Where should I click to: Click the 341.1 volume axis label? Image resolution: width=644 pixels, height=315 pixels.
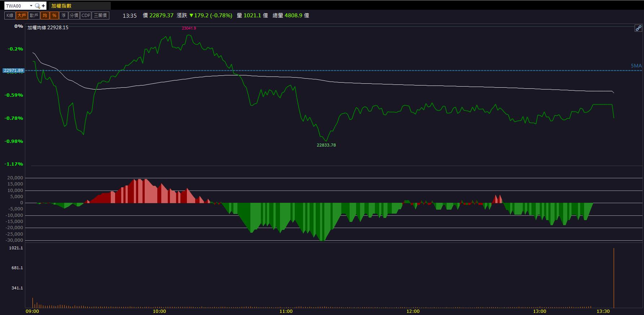click(x=17, y=288)
